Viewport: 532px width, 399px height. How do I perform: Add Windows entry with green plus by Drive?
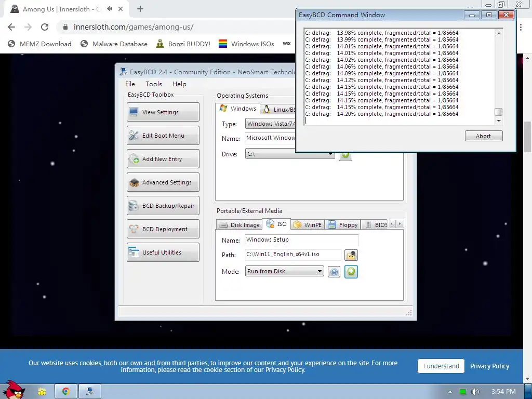pos(345,156)
